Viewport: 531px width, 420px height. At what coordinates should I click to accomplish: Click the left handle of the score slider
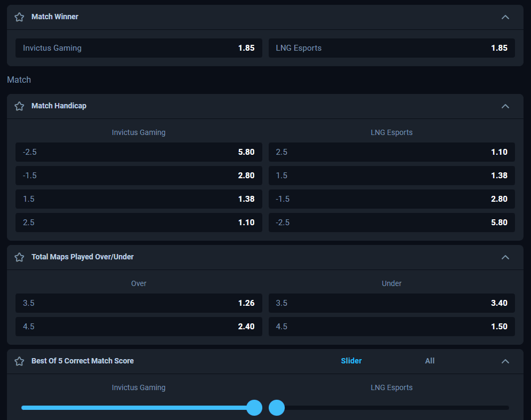254,407
